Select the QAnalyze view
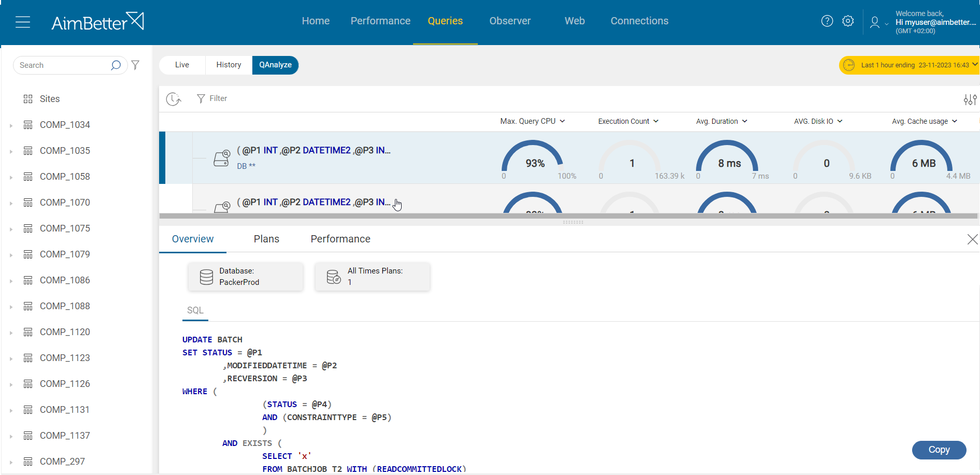Image resolution: width=980 pixels, height=475 pixels. (x=275, y=65)
